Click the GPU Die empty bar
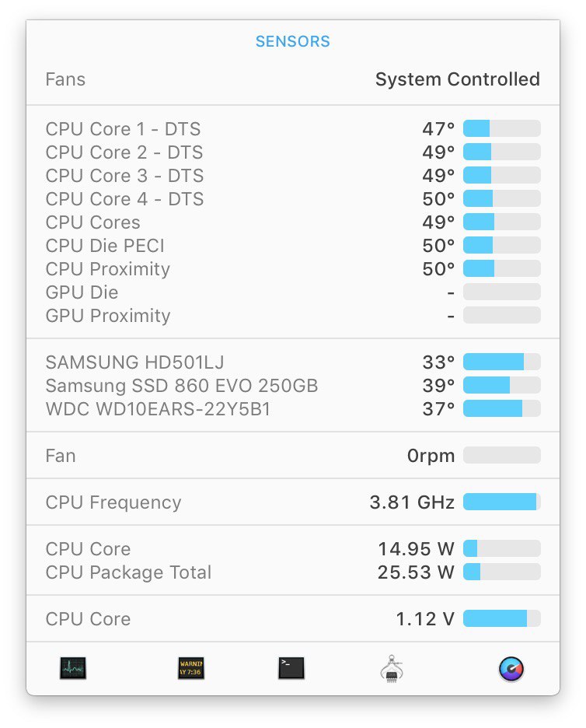This screenshot has height=728, width=586. tap(502, 292)
